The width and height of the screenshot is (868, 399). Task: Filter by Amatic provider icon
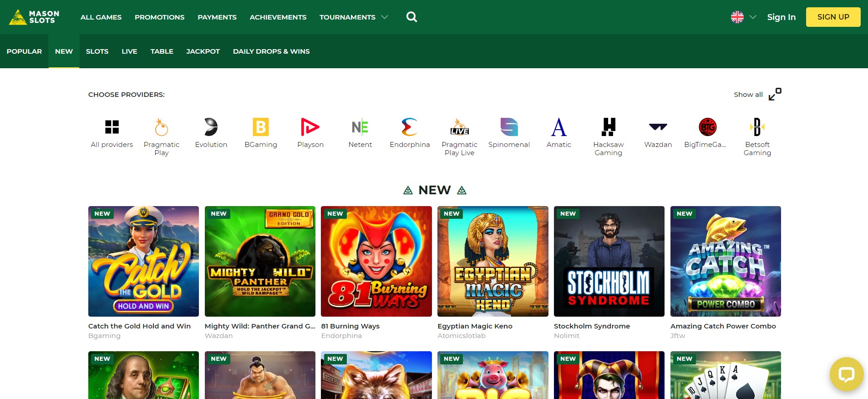coord(559,127)
